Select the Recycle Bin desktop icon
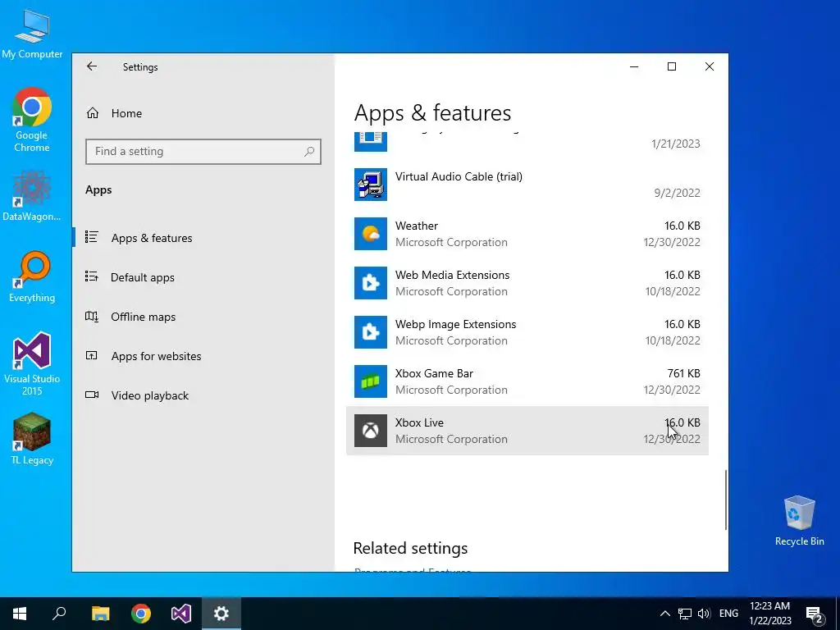 (x=799, y=521)
